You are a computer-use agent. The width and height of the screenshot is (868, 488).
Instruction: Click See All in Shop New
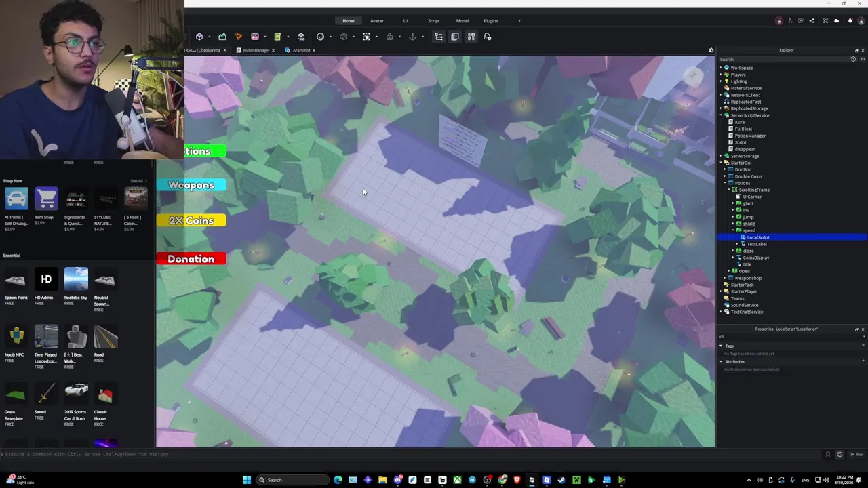tap(138, 181)
